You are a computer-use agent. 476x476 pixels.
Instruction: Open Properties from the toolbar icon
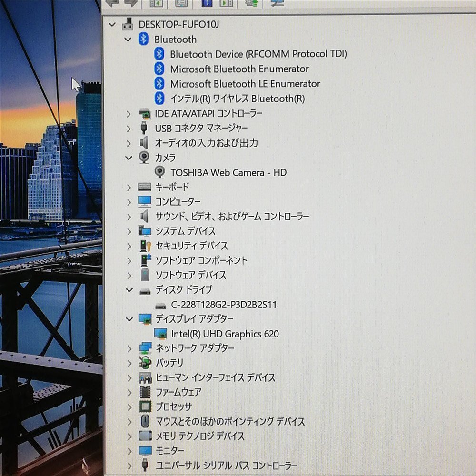(x=182, y=3)
